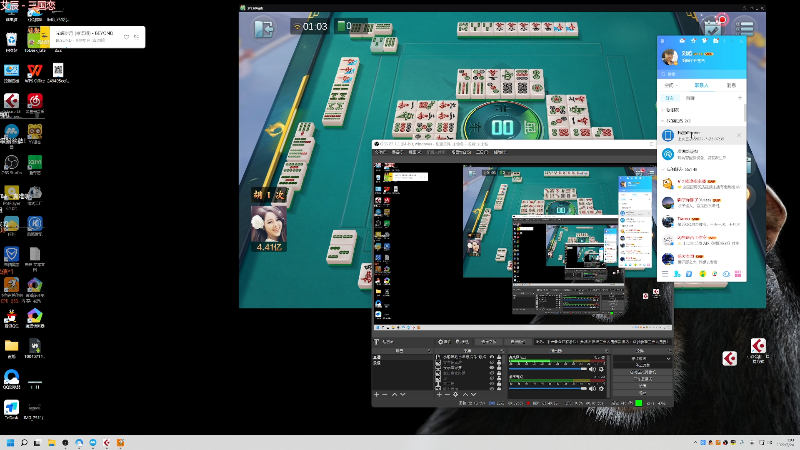Move scene down in OBS scenes panel

tap(403, 394)
